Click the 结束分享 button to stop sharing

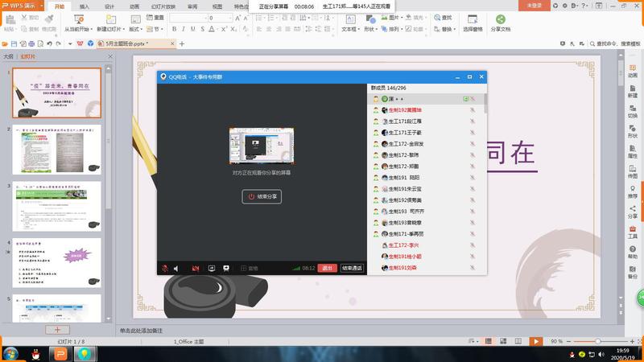[262, 196]
